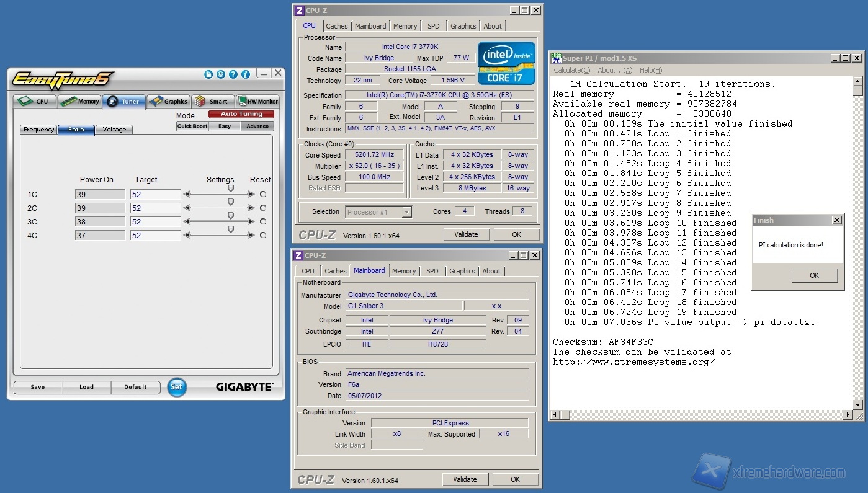
Task: Select the Reset radio button for 3C
Action: coord(263,221)
